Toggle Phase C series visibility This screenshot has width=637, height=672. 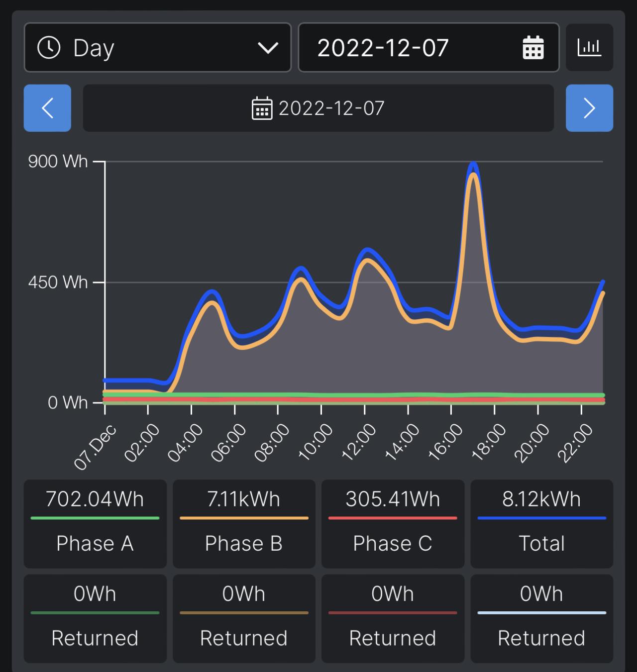(x=393, y=524)
